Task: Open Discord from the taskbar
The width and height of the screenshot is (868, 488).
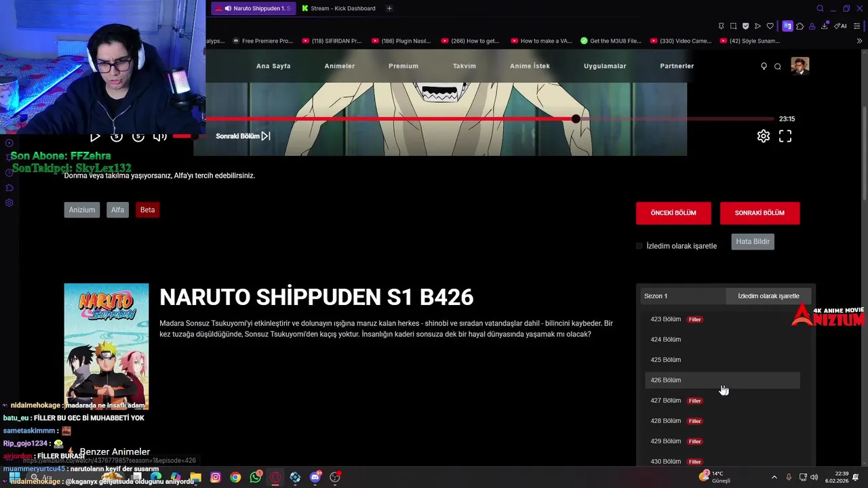Action: click(315, 477)
